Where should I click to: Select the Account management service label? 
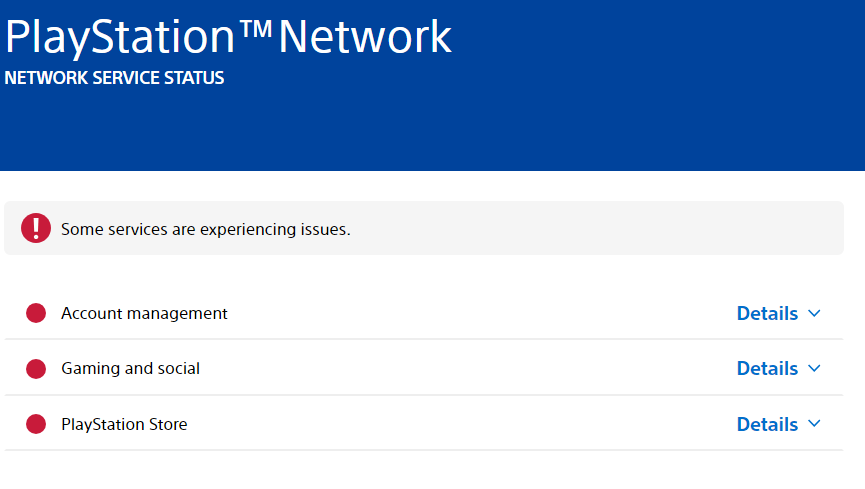point(144,313)
